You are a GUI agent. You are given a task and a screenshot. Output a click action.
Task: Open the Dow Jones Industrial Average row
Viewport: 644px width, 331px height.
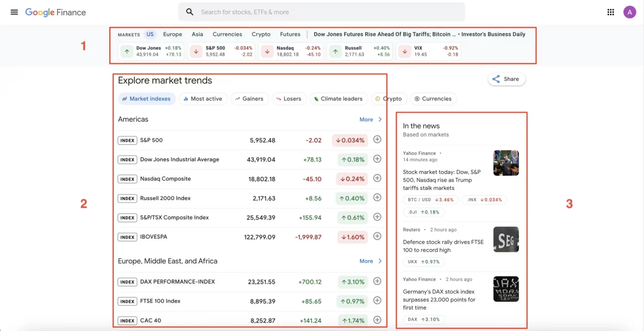(x=250, y=159)
